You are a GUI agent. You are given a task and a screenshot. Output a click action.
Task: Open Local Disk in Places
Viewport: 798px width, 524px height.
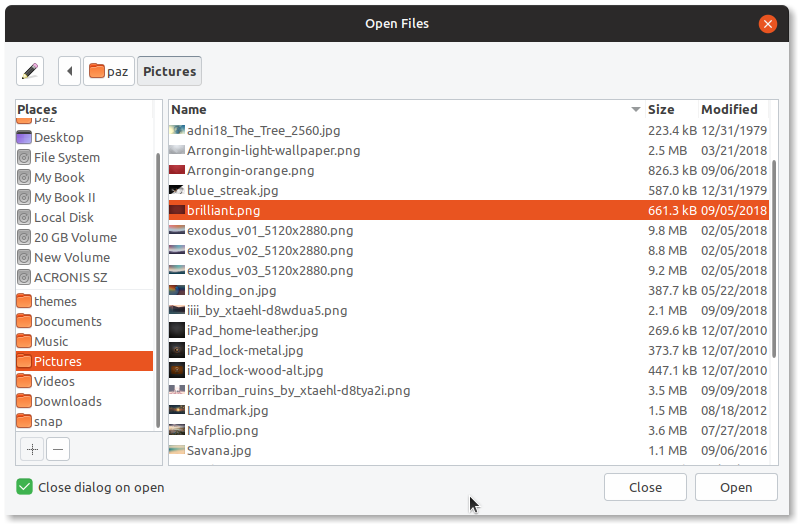(x=84, y=217)
